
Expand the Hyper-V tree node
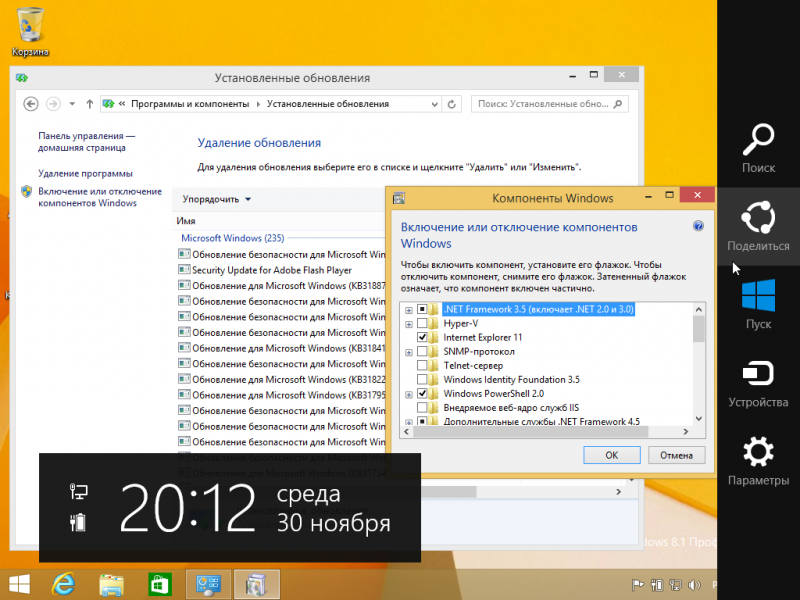(x=409, y=324)
